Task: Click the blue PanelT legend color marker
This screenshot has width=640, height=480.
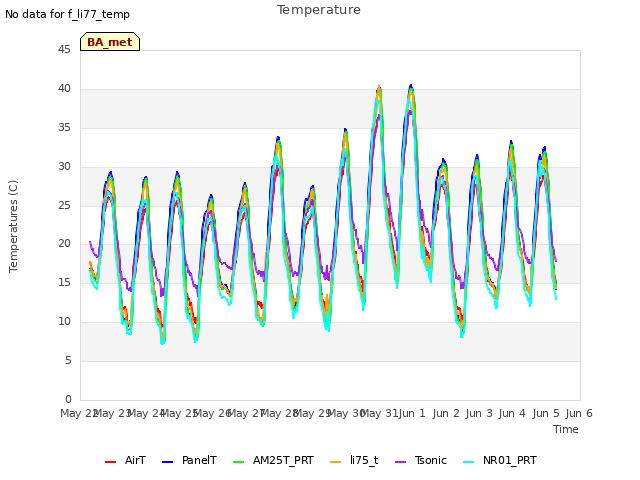Action: pos(168,462)
